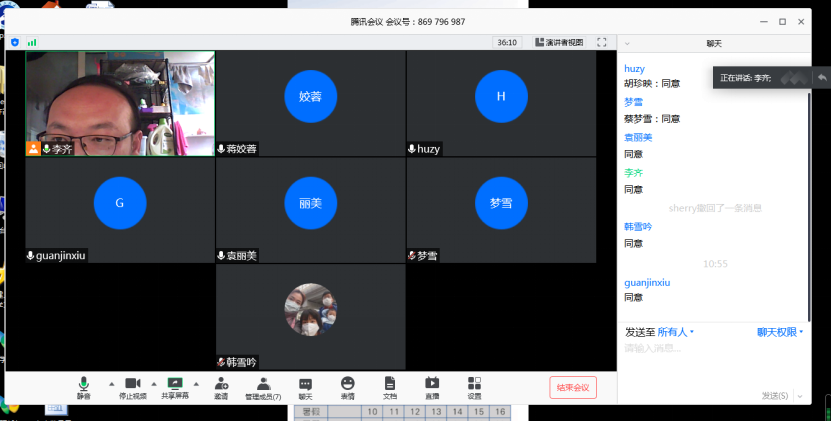Switch to Speaker View (演讲者视图)

558,42
